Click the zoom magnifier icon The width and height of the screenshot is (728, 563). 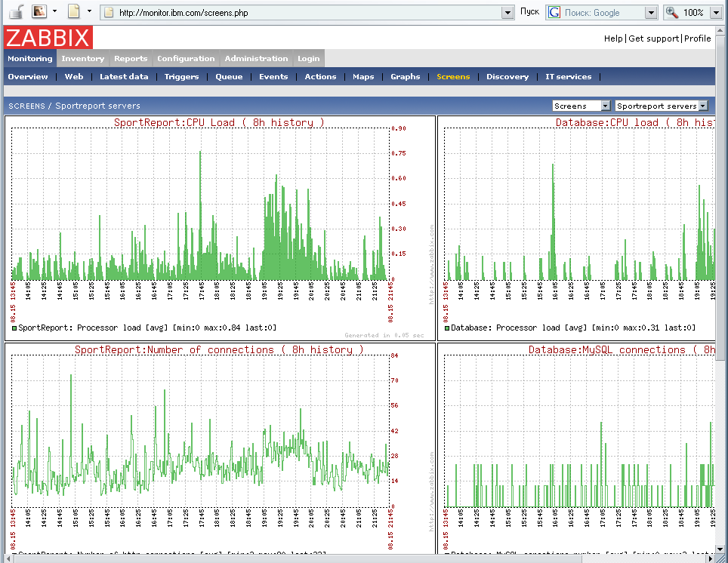[x=672, y=13]
